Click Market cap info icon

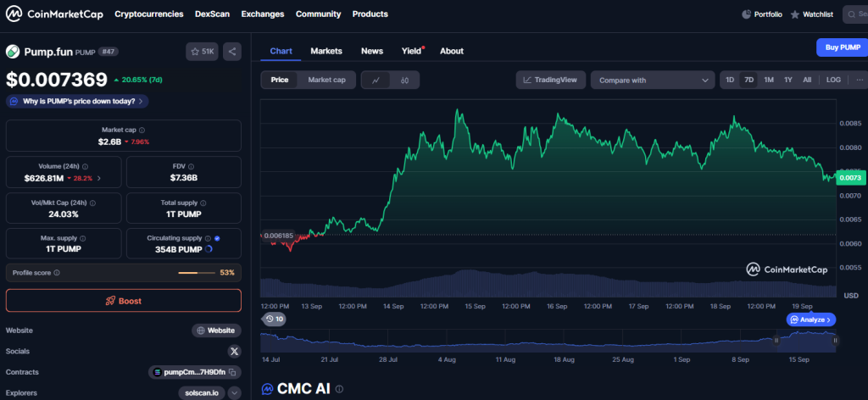click(142, 130)
